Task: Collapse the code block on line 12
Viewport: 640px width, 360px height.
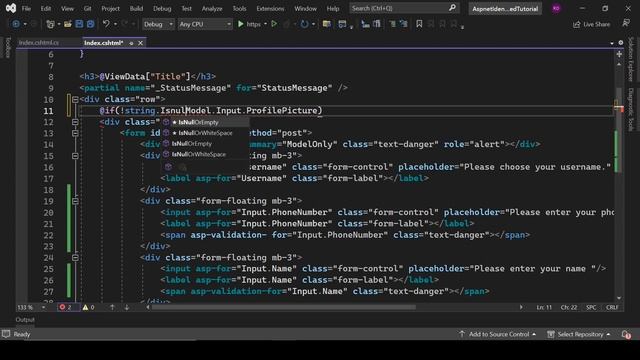Action: pos(75,122)
